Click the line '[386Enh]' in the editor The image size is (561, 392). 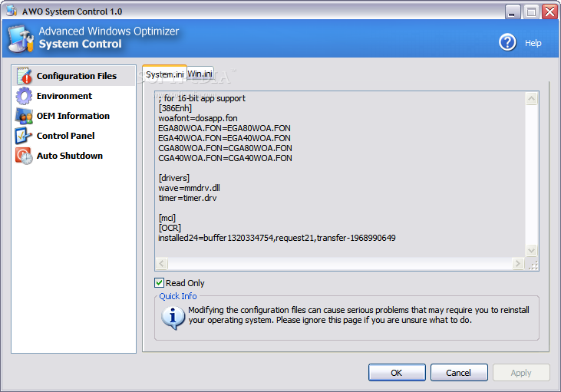(x=175, y=108)
